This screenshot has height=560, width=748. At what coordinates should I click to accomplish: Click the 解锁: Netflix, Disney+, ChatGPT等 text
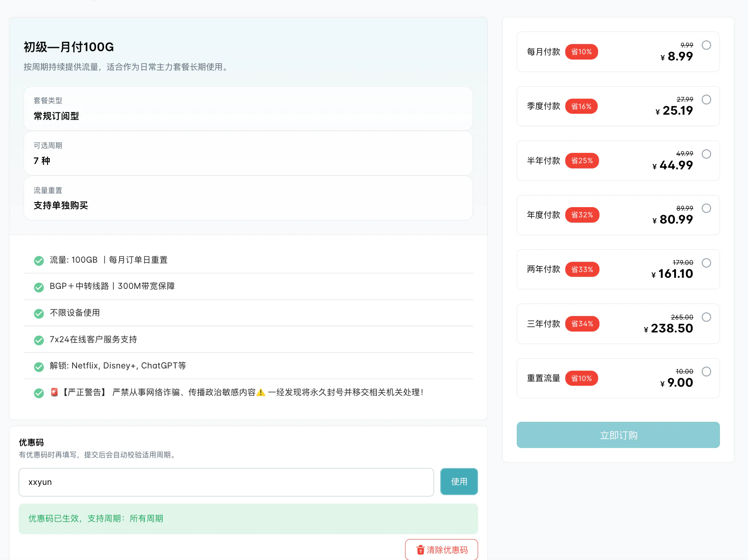(x=118, y=366)
